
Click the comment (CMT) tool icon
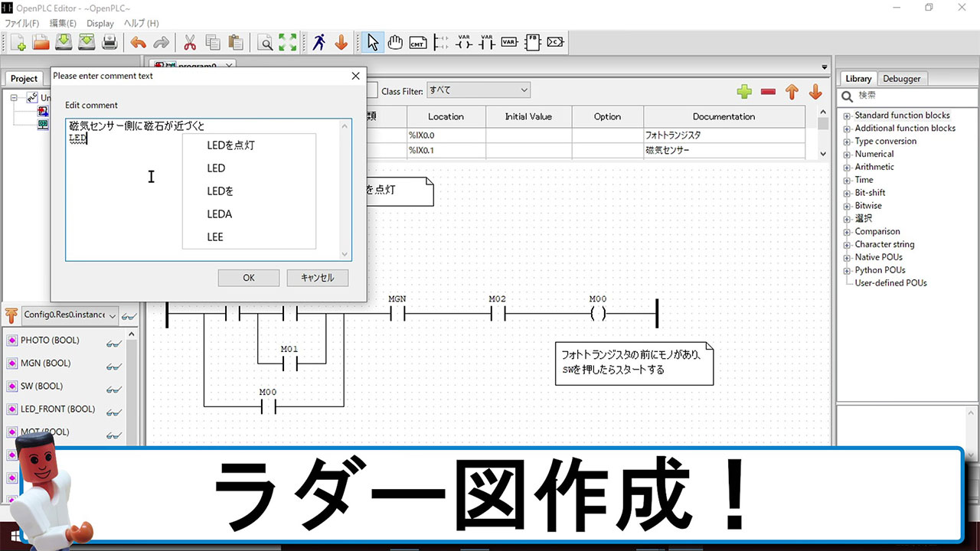point(417,43)
